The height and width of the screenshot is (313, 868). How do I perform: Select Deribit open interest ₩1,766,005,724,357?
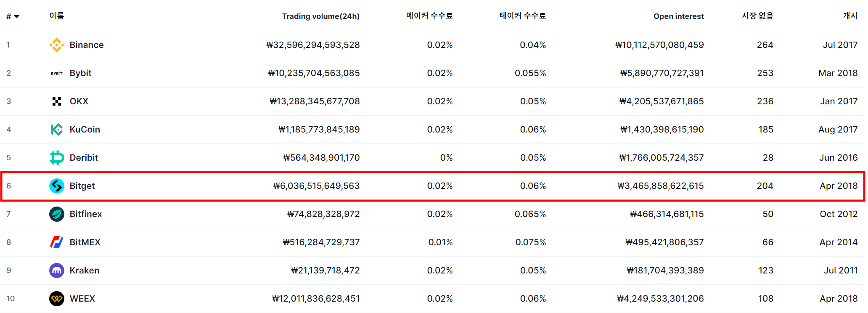pyautogui.click(x=662, y=158)
